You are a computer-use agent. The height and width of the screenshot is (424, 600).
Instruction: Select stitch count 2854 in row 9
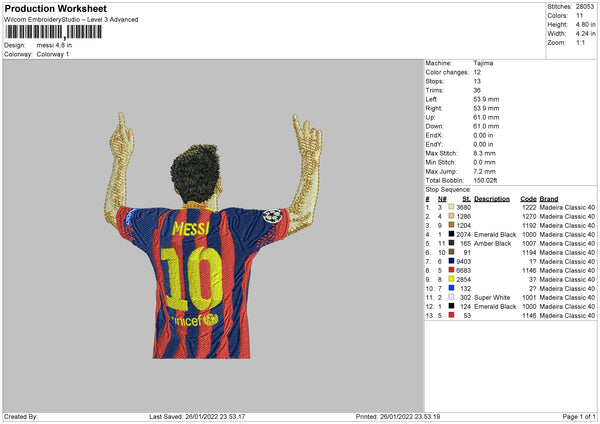click(463, 279)
